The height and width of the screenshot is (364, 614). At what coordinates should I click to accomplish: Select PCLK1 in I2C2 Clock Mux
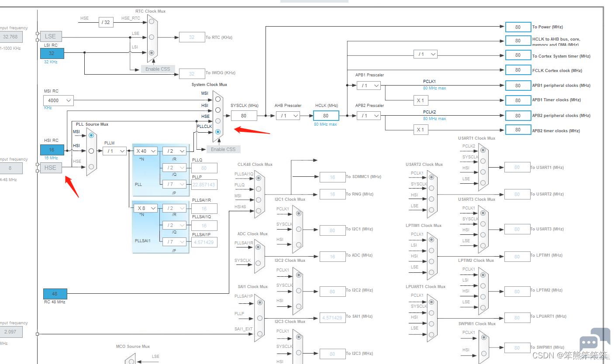[298, 275]
